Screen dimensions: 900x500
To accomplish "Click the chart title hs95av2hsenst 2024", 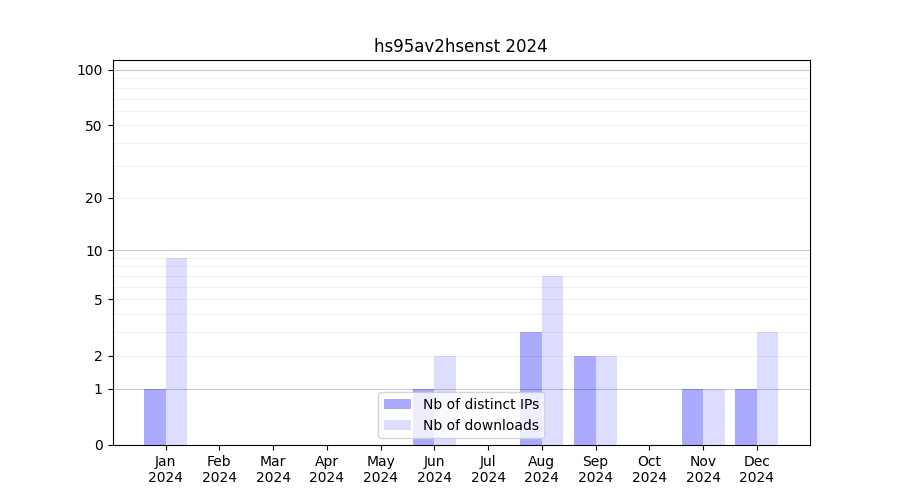I will [460, 46].
